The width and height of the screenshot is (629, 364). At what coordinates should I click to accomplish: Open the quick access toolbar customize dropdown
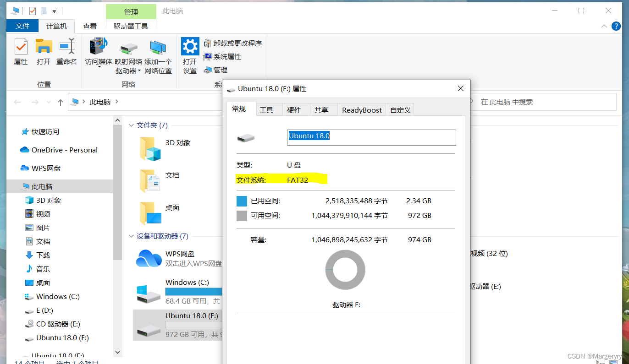coord(54,11)
